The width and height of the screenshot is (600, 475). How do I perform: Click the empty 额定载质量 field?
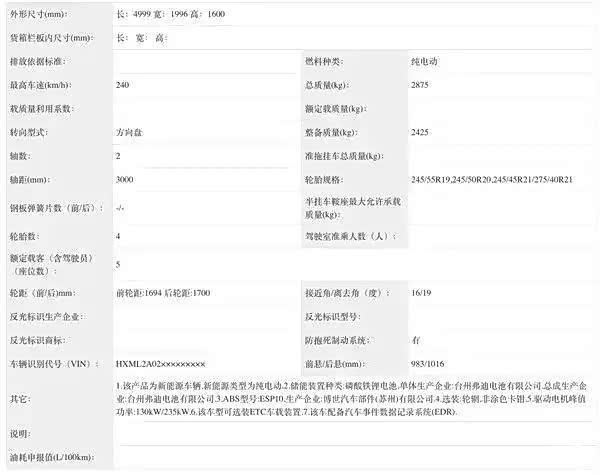point(500,108)
